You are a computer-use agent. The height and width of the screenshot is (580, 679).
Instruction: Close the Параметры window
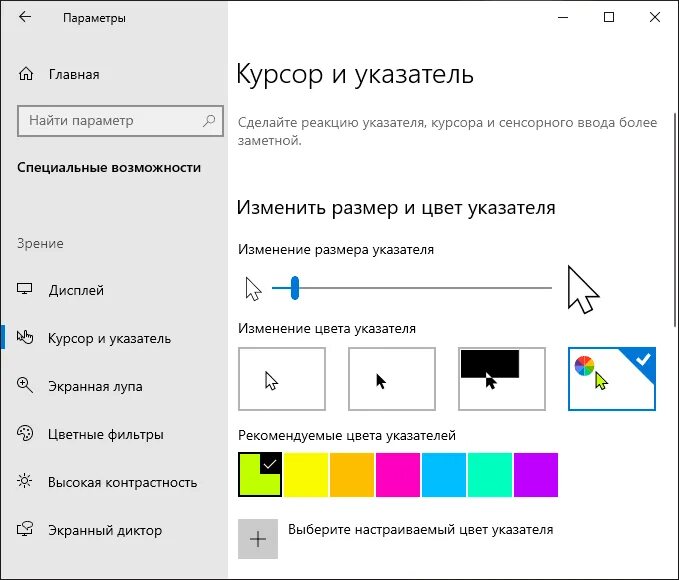click(x=655, y=17)
